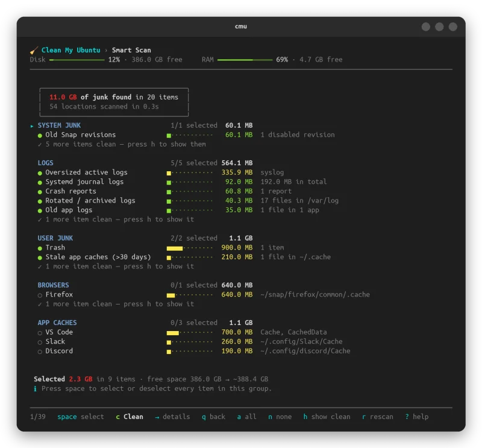Image resolution: width=482 pixels, height=448 pixels.
Task: Click the r rescan shortcut
Action: pyautogui.click(x=378, y=417)
